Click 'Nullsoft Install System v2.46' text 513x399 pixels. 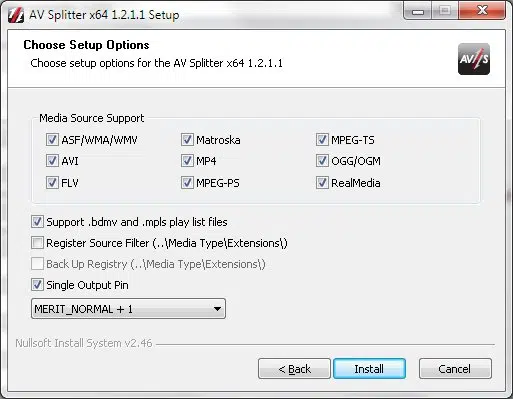[84, 343]
